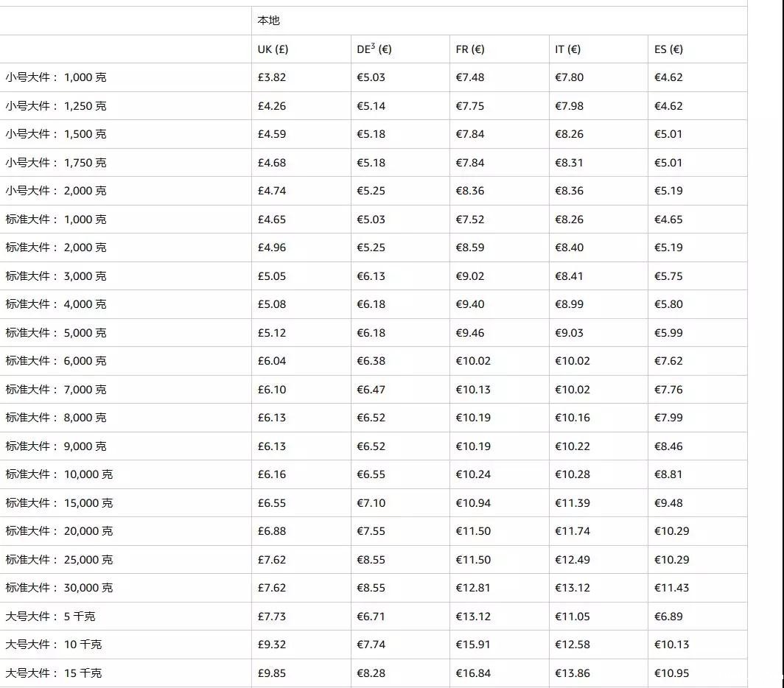784x688 pixels.
Task: Select row label 大号大件: 15 千克
Action: pos(54,673)
